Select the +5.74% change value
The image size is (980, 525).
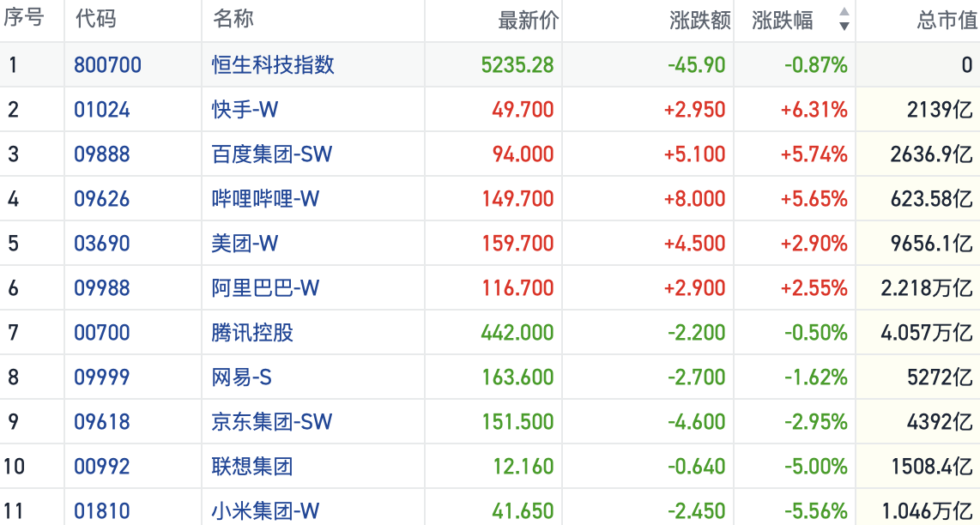click(x=814, y=154)
